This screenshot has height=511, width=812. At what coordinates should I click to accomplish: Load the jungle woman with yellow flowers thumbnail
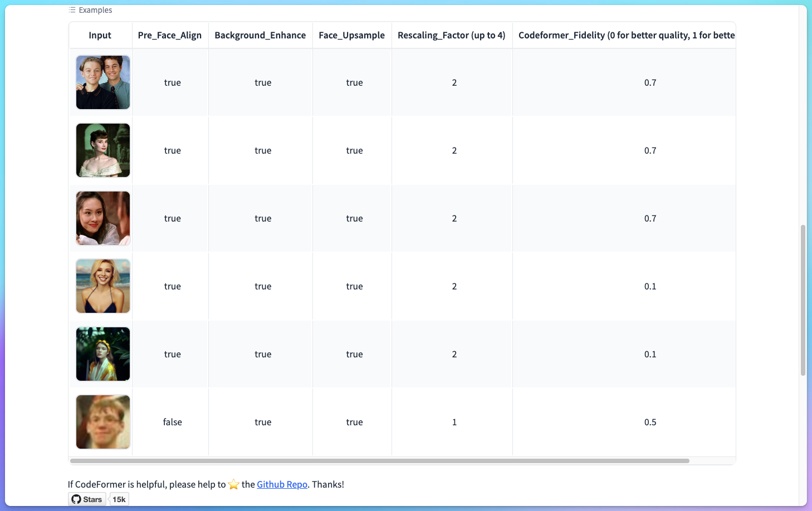point(103,354)
